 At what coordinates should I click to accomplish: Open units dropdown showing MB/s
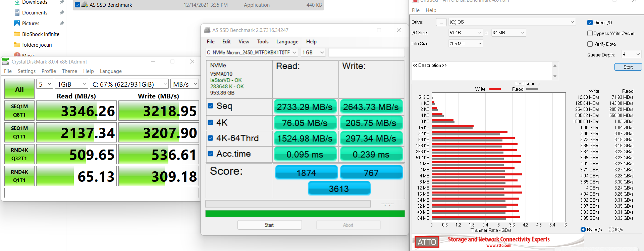point(185,84)
